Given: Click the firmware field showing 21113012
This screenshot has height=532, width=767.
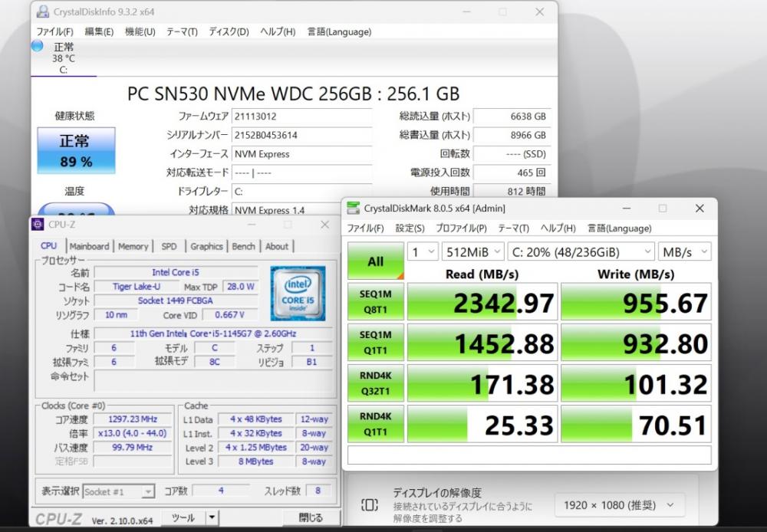Looking at the screenshot, I should click(x=301, y=117).
